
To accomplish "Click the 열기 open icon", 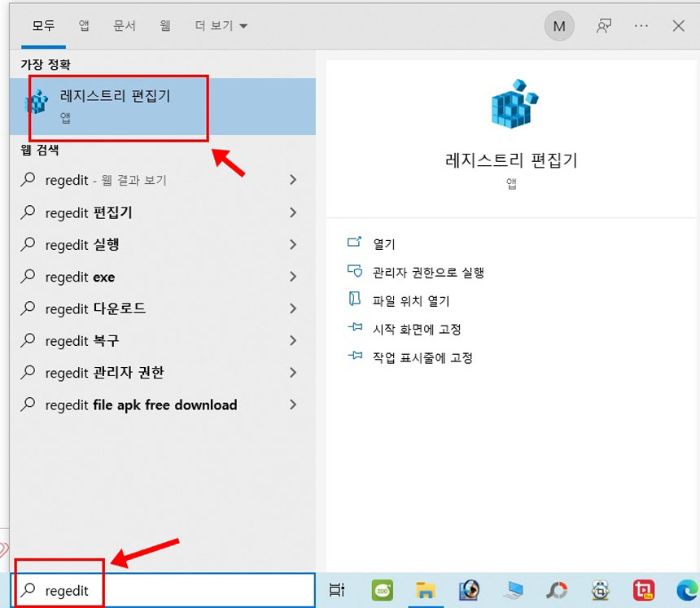I will (354, 242).
